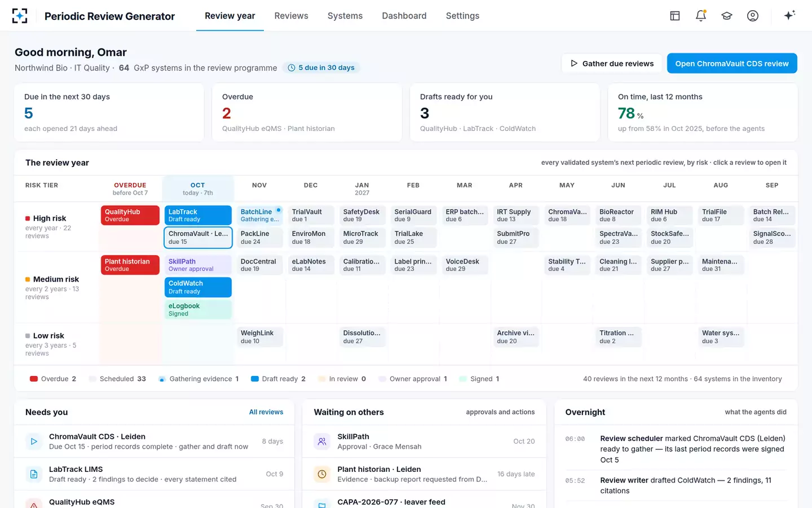Open the user profile icon
The height and width of the screenshot is (508, 812).
tap(753, 16)
